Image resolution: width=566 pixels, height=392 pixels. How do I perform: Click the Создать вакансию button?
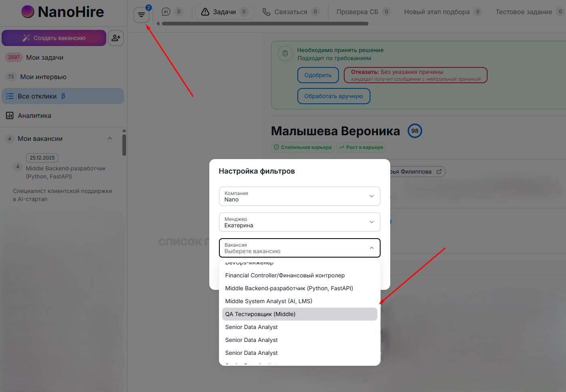[x=54, y=38]
